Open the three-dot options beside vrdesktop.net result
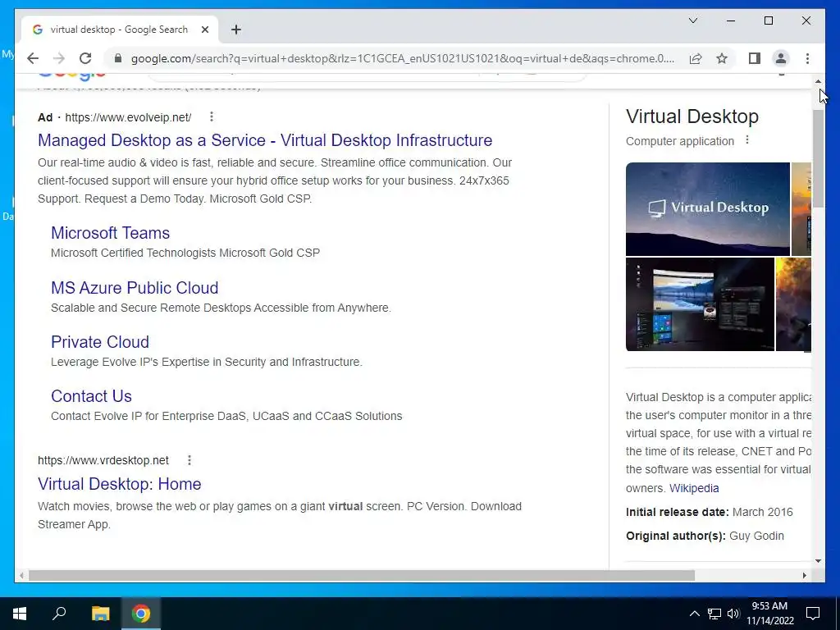Viewport: 840px width, 630px height. pyautogui.click(x=189, y=460)
